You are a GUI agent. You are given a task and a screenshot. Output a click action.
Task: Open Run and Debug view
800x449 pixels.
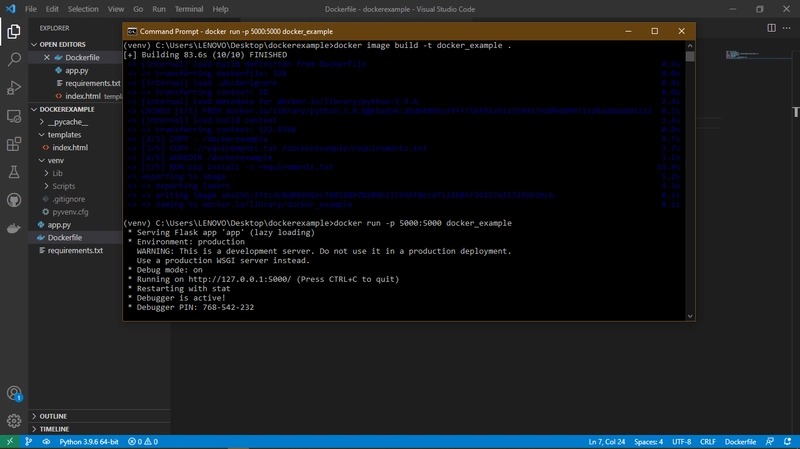pos(14,88)
